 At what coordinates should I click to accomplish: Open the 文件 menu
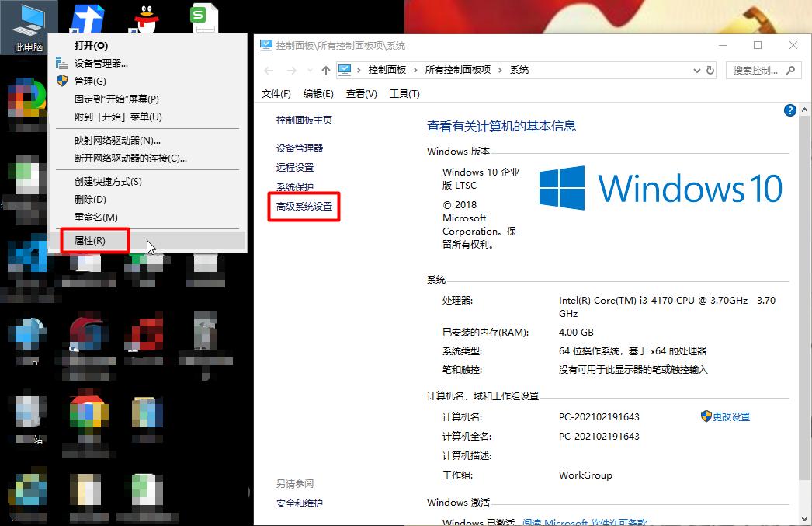tap(275, 93)
